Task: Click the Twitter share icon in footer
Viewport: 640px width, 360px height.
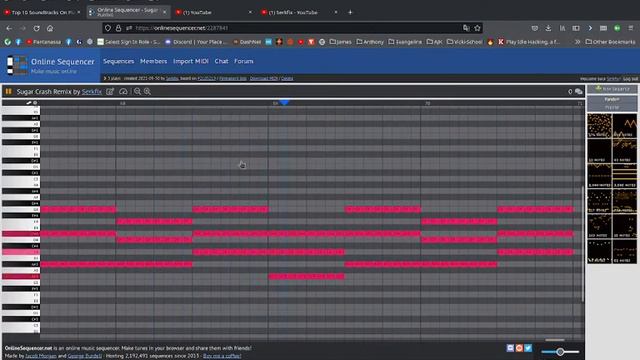Action: pos(528,348)
